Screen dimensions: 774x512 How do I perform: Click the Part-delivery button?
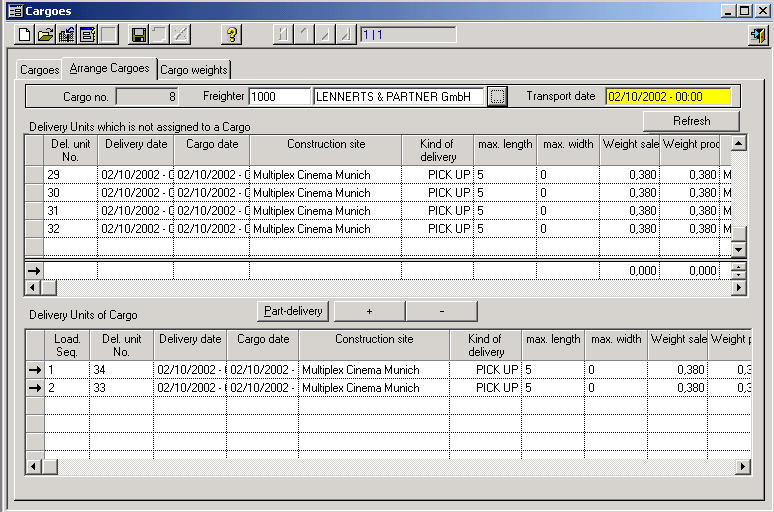293,311
